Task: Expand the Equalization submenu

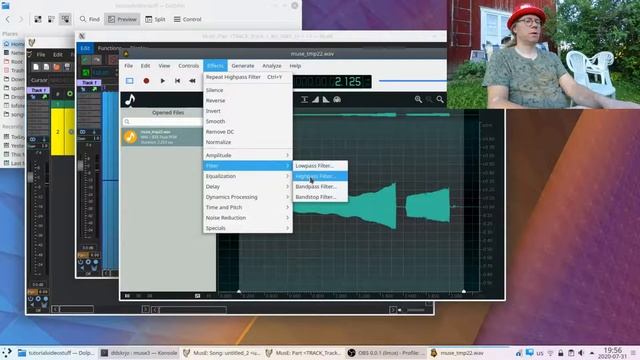Action: [248, 176]
